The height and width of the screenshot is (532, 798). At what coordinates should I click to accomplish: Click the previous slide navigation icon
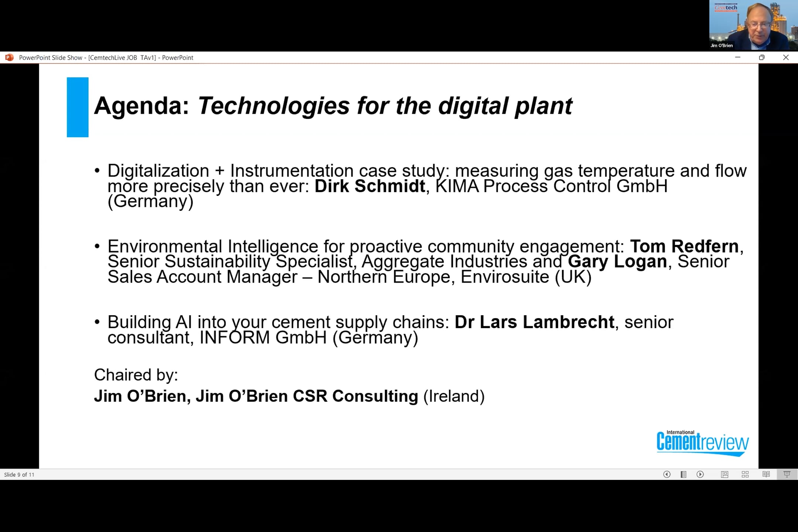pyautogui.click(x=666, y=474)
